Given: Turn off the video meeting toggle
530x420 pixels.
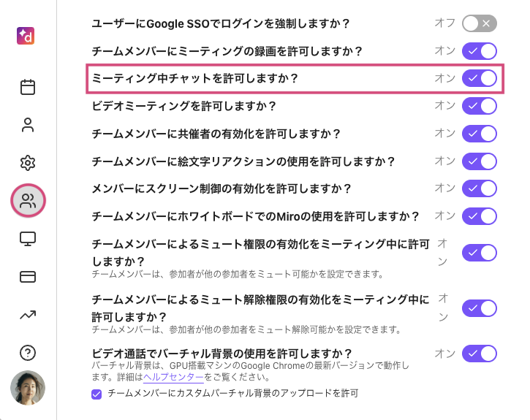Looking at the screenshot, I should point(480,106).
